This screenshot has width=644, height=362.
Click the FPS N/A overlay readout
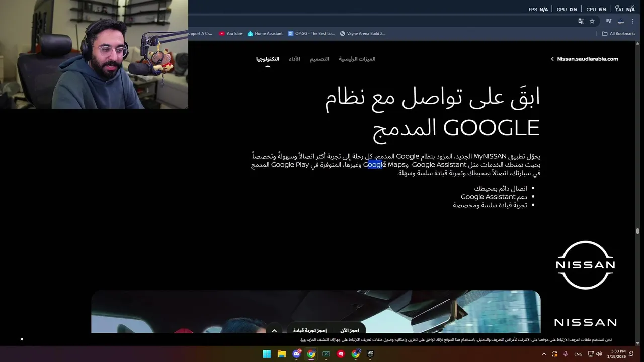(x=538, y=9)
